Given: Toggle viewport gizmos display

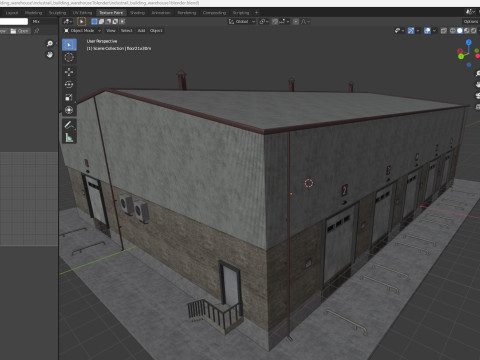Looking at the screenshot, I should (x=411, y=31).
